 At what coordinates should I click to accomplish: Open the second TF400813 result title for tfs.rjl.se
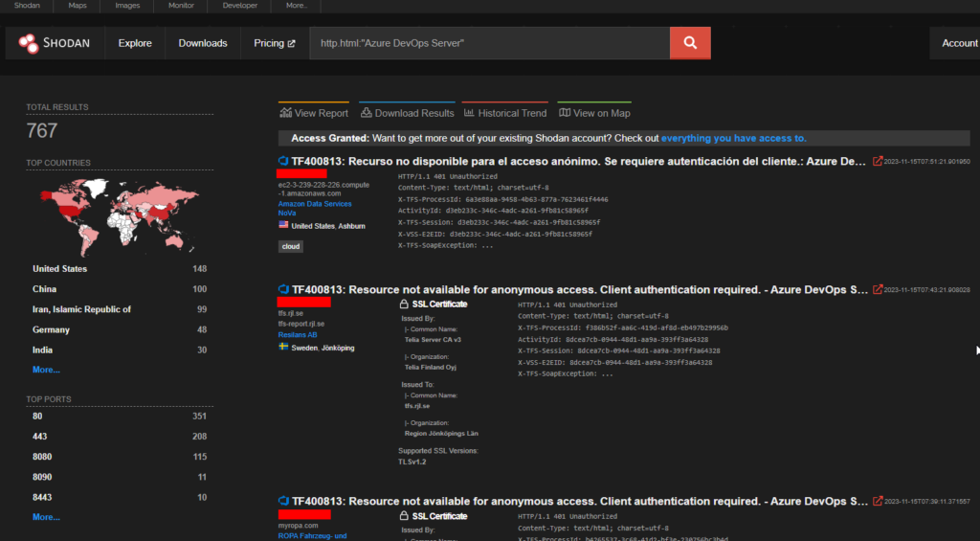[580, 289]
